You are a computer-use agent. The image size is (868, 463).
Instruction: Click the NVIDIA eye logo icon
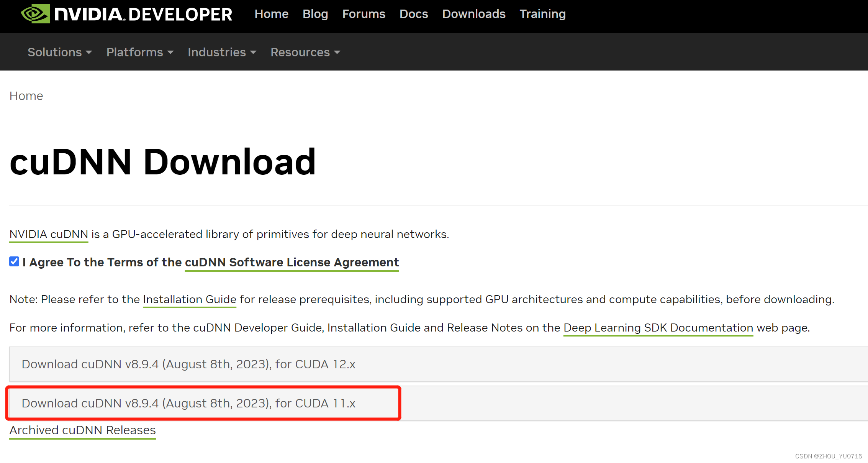click(x=35, y=14)
